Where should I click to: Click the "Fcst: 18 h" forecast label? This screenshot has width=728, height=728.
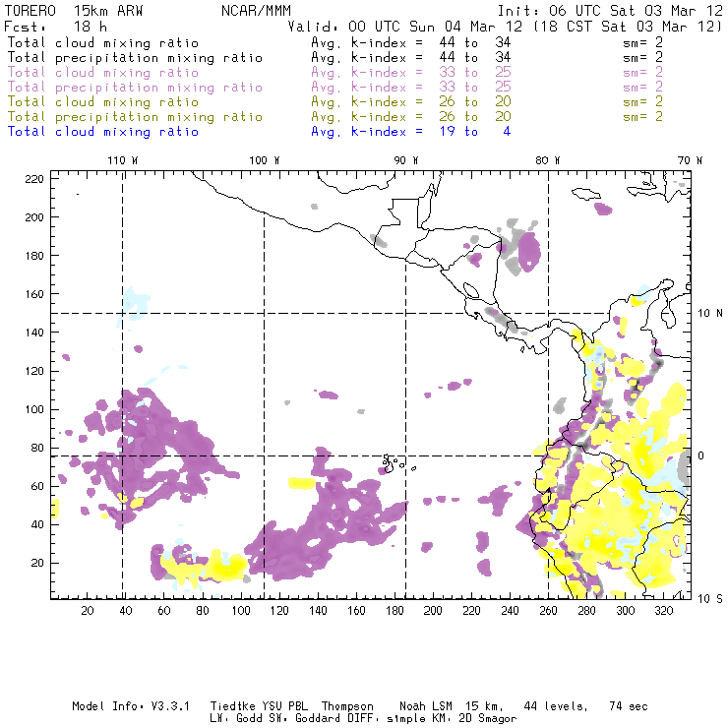(x=55, y=27)
